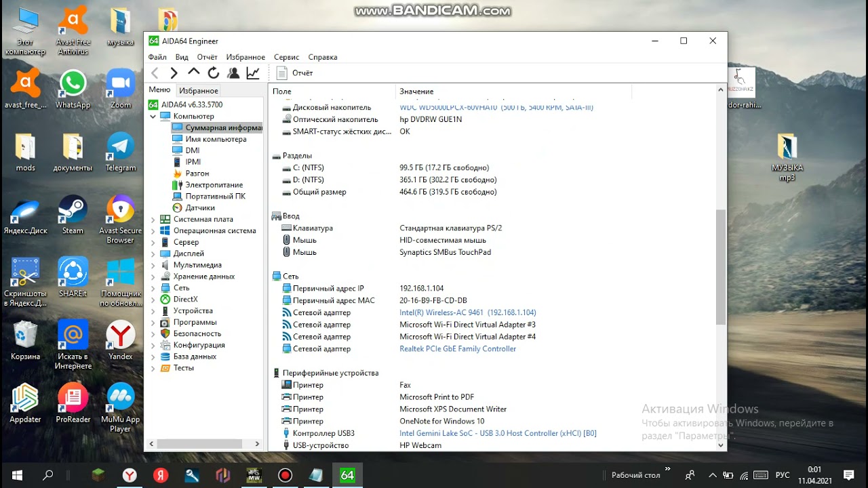Select the Датчики tree item
The width and height of the screenshot is (868, 488).
click(x=200, y=208)
